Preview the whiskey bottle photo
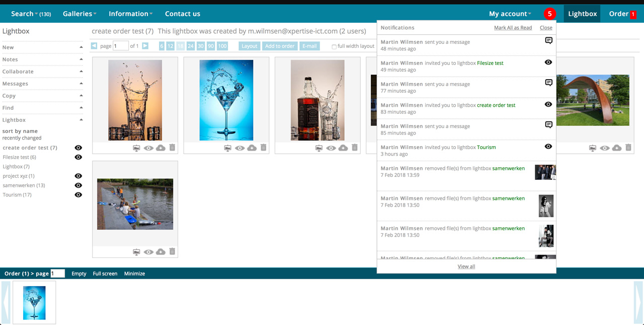Viewport: 644px width, 325px height. [x=331, y=148]
